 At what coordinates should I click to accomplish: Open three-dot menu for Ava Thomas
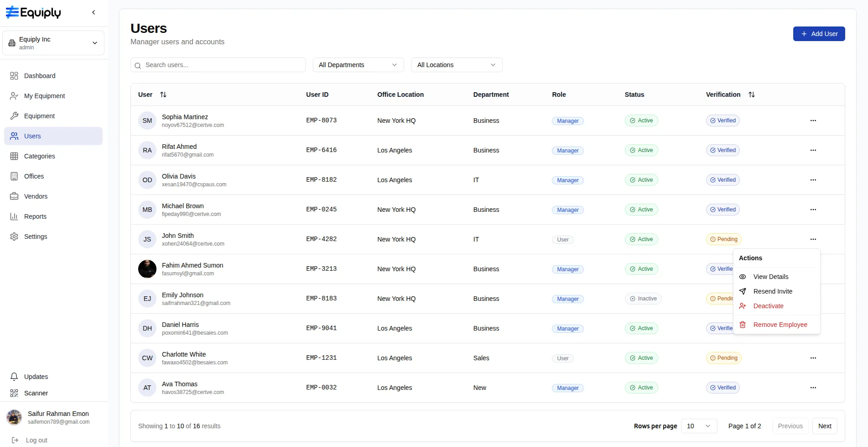(813, 388)
